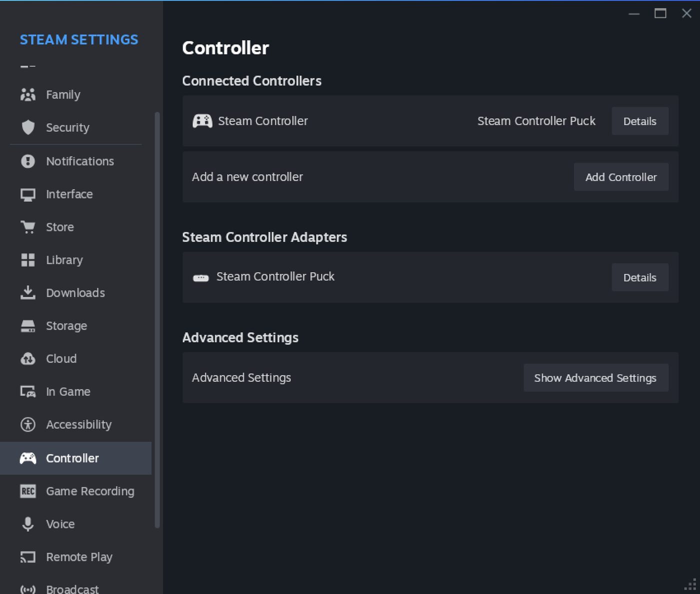Click the Family people icon in sidebar
The width and height of the screenshot is (700, 594).
pos(28,94)
